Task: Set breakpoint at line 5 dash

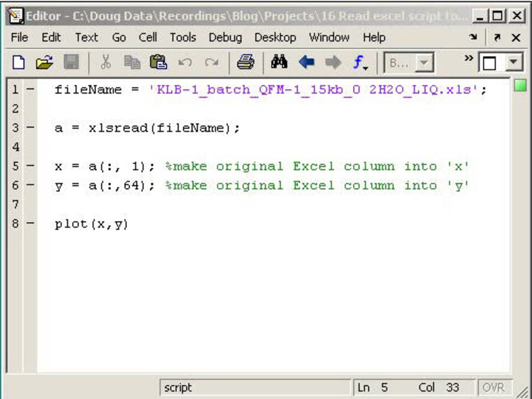Action: pos(29,166)
